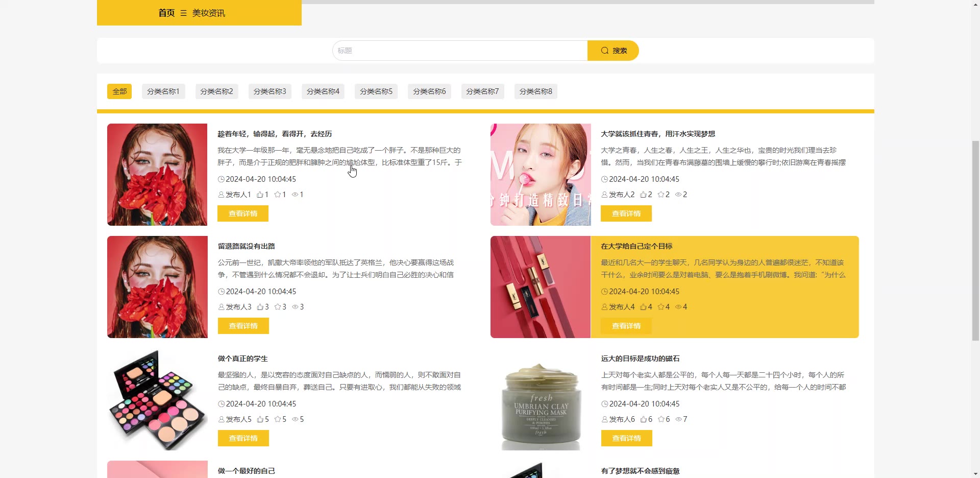Click eye views icon on 发布人1 row
The height and width of the screenshot is (478, 980).
coord(295,195)
